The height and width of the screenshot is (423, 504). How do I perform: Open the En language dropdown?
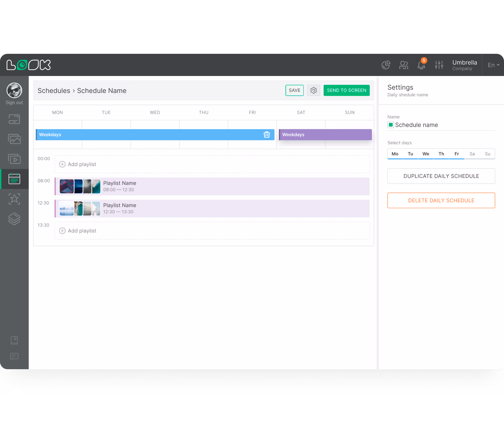[493, 65]
